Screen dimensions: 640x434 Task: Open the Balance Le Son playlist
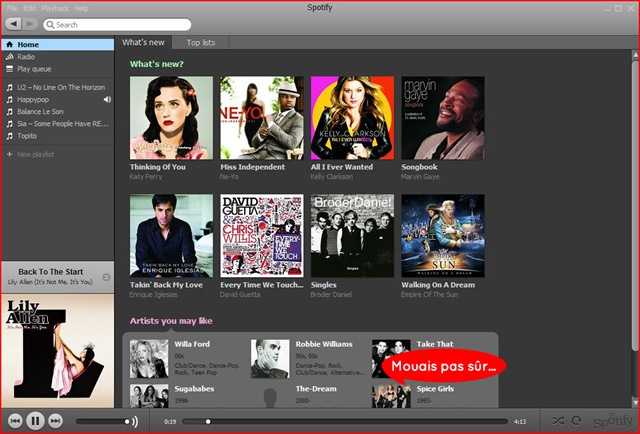pyautogui.click(x=58, y=111)
